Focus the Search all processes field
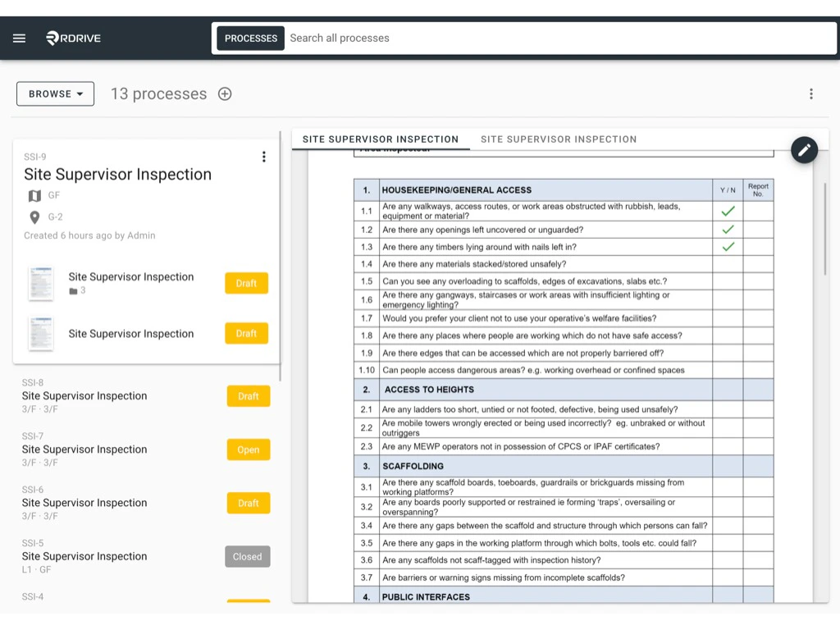This screenshot has height=630, width=840. pyautogui.click(x=559, y=38)
